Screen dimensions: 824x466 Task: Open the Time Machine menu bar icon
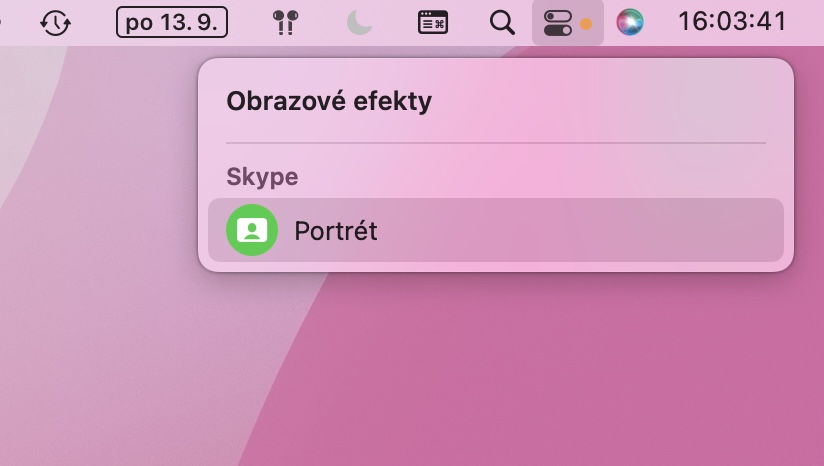coord(55,22)
